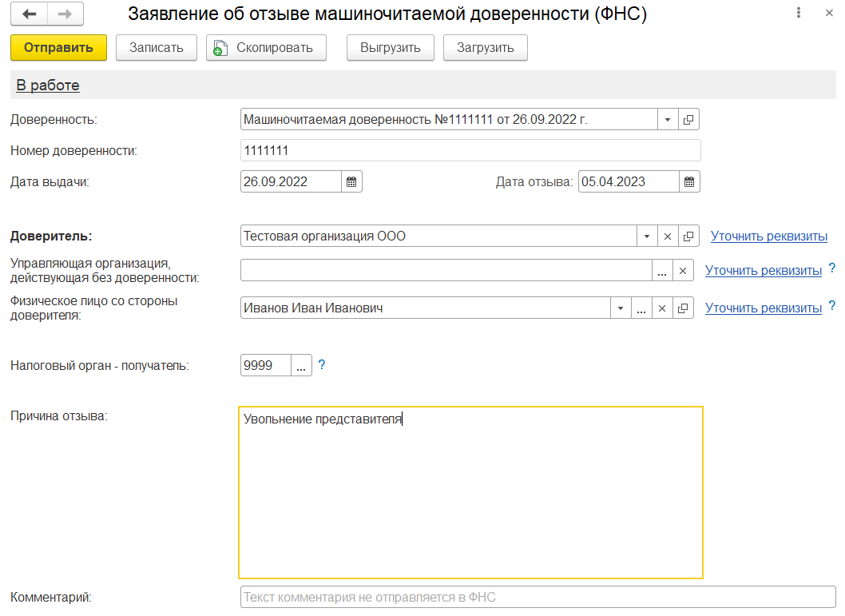Focus the Дата отзыва date field

coord(629,181)
